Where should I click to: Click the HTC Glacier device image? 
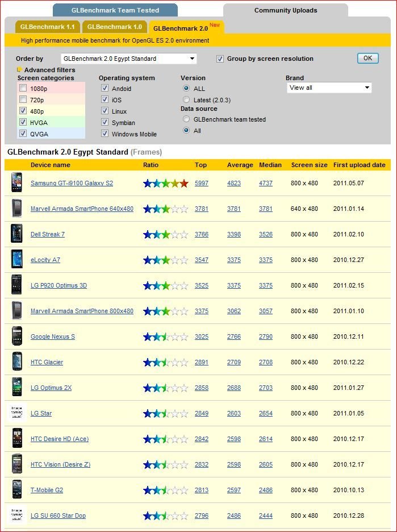(16, 361)
